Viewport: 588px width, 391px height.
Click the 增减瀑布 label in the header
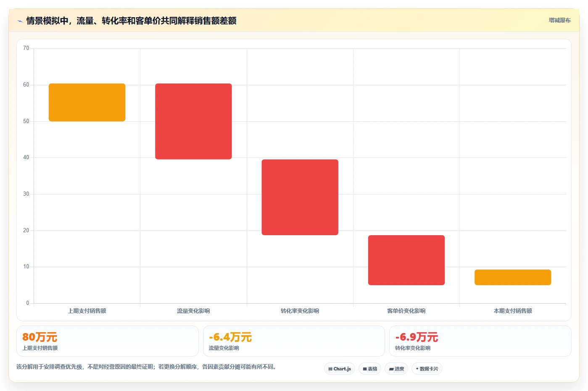(559, 20)
